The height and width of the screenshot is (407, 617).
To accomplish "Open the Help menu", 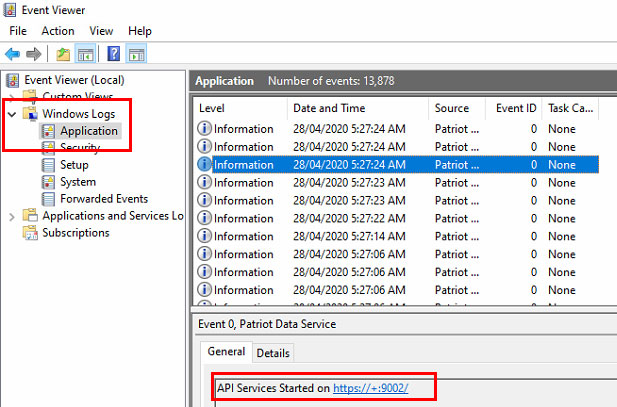I will [x=140, y=31].
